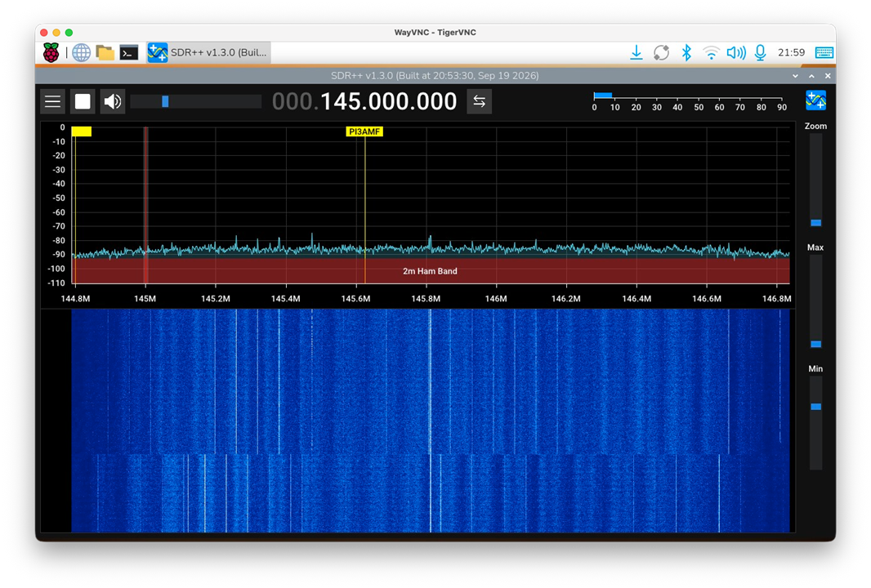Click the bright signal line at 145.8M in waterfall
The height and width of the screenshot is (588, 871).
(x=430, y=421)
